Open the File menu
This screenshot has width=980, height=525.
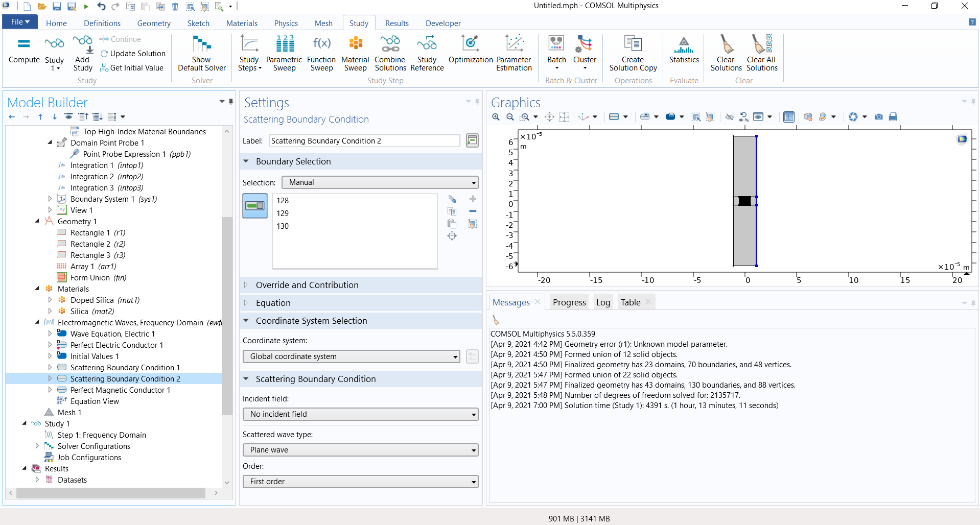coord(20,22)
